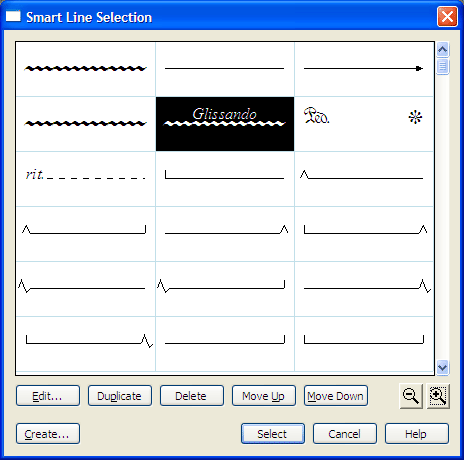Select the Ped. pedal marking line
Image resolution: width=464 pixels, height=460 pixels.
pos(364,124)
